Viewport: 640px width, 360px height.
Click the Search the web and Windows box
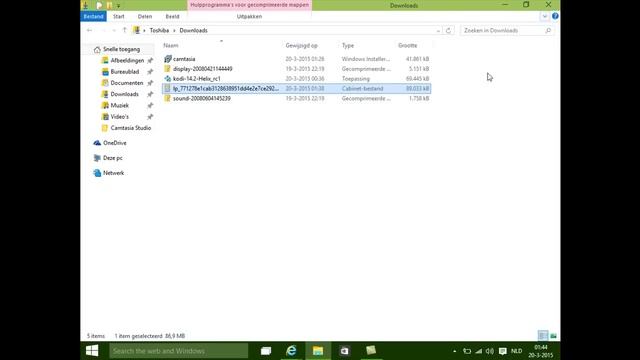pos(178,351)
